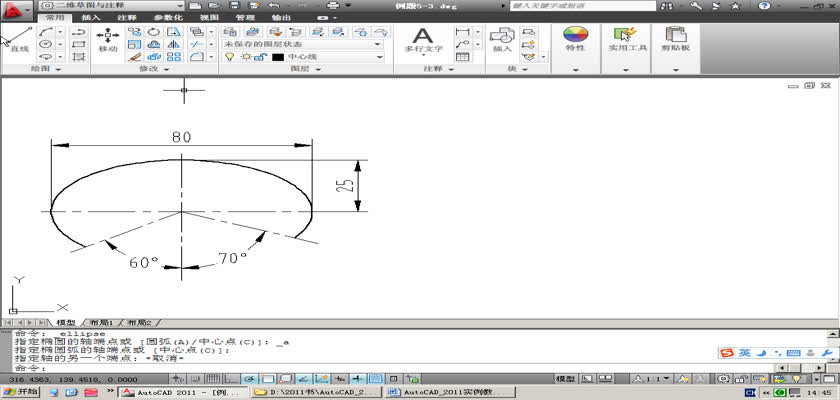Open the annotation scale 1:1 dropdown

point(651,379)
